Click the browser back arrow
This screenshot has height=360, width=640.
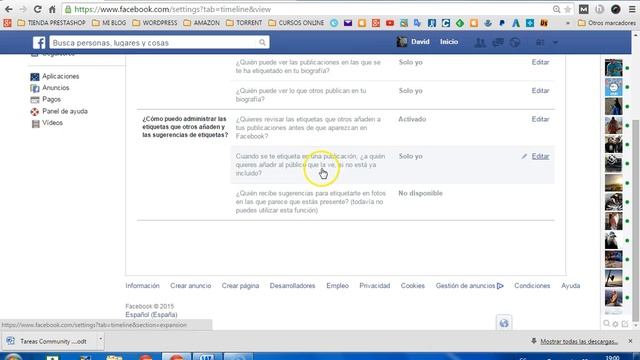pyautogui.click(x=9, y=9)
